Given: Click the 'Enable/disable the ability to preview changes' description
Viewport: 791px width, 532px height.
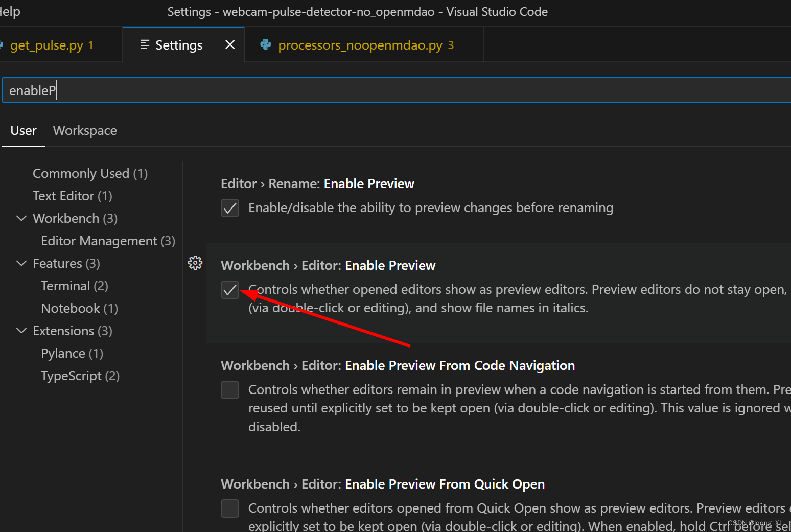Looking at the screenshot, I should point(431,208).
